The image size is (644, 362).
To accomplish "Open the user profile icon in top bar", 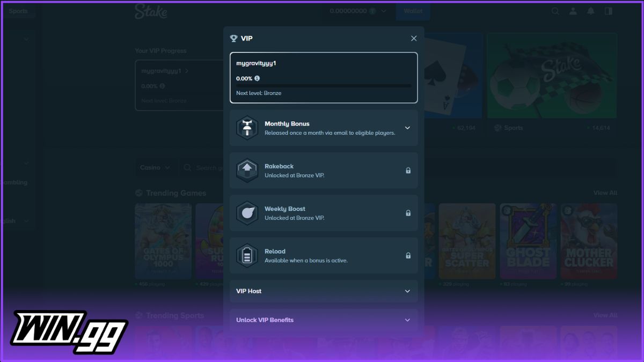I will click(573, 11).
